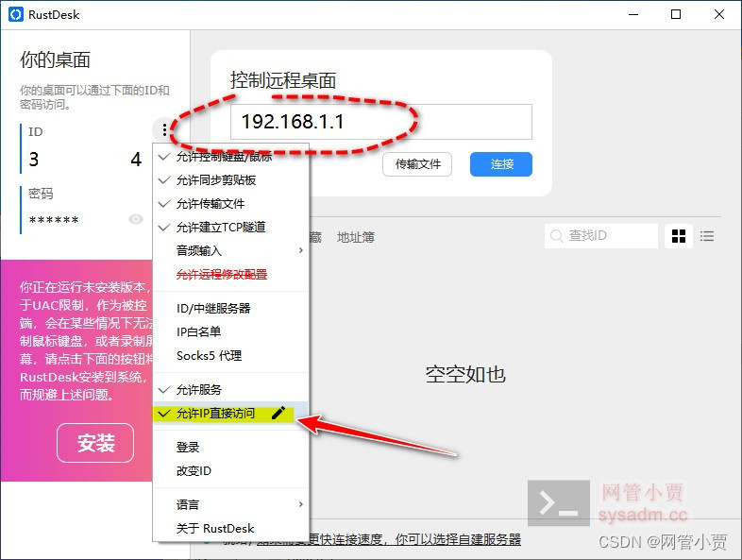Open ID/中继服务器 settings
The width and height of the screenshot is (742, 560).
(x=231, y=309)
